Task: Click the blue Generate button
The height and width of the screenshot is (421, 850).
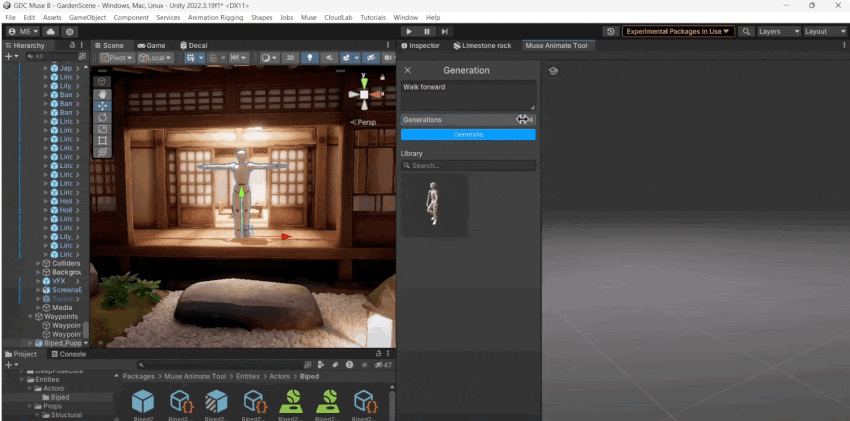Action: [x=468, y=134]
